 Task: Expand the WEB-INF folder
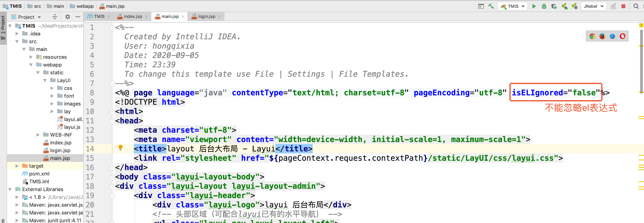click(38, 135)
